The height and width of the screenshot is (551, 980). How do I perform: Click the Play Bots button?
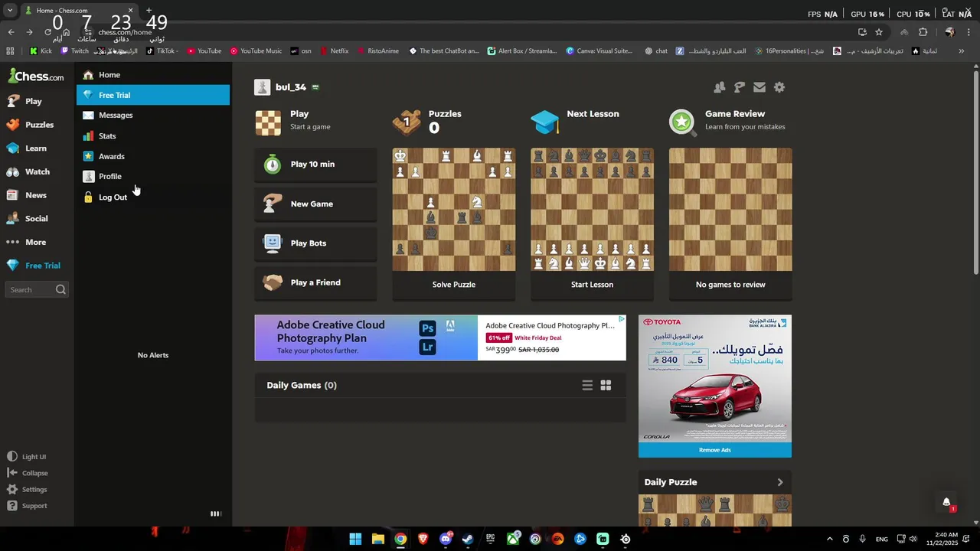pos(315,243)
